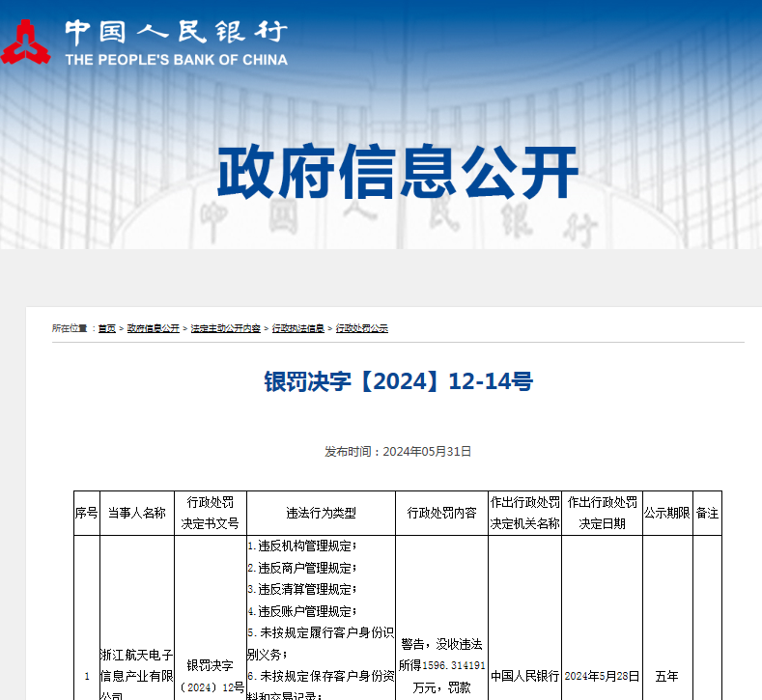This screenshot has width=762, height=700.
Task: Click the 行政处罚内容 column header
Action: tap(441, 514)
